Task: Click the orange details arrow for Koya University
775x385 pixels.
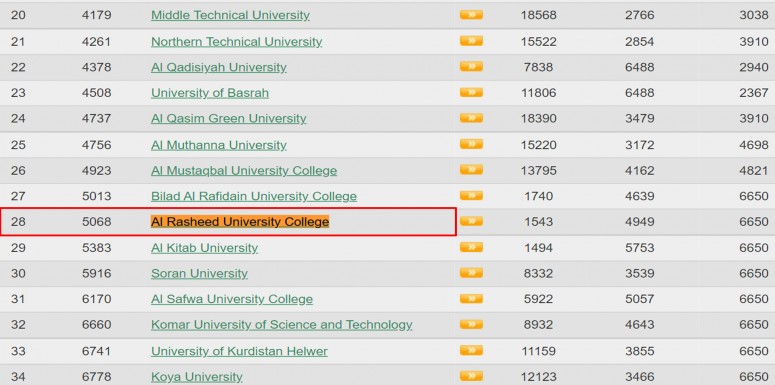Action: coord(471,376)
